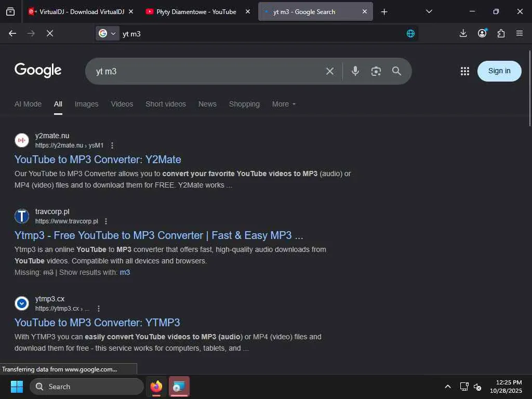The image size is (532, 399).
Task: Show Shopping results
Action: 244,104
